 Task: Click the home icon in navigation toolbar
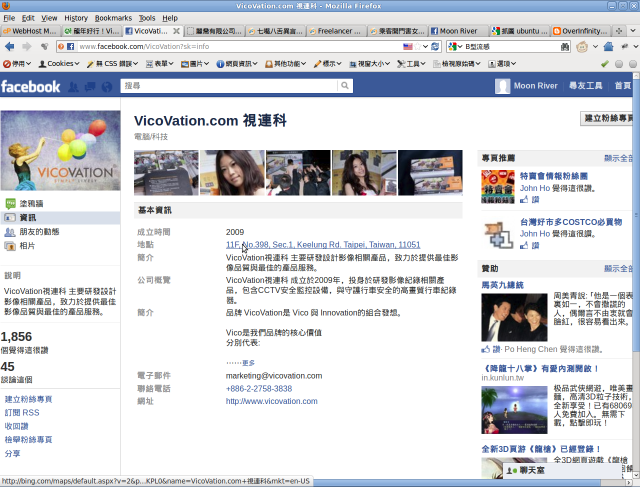point(608,47)
